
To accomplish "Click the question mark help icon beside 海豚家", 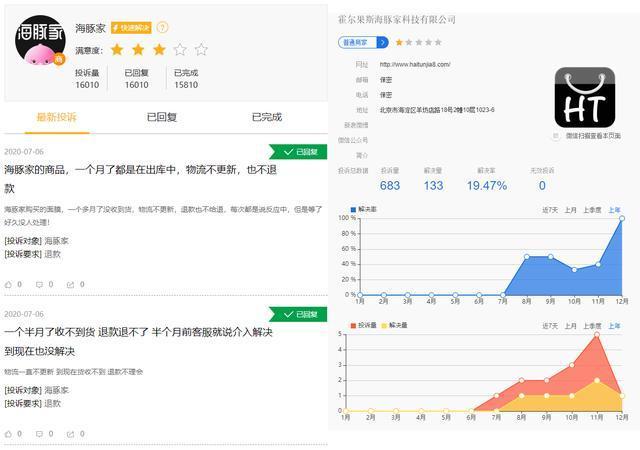I will tap(162, 27).
